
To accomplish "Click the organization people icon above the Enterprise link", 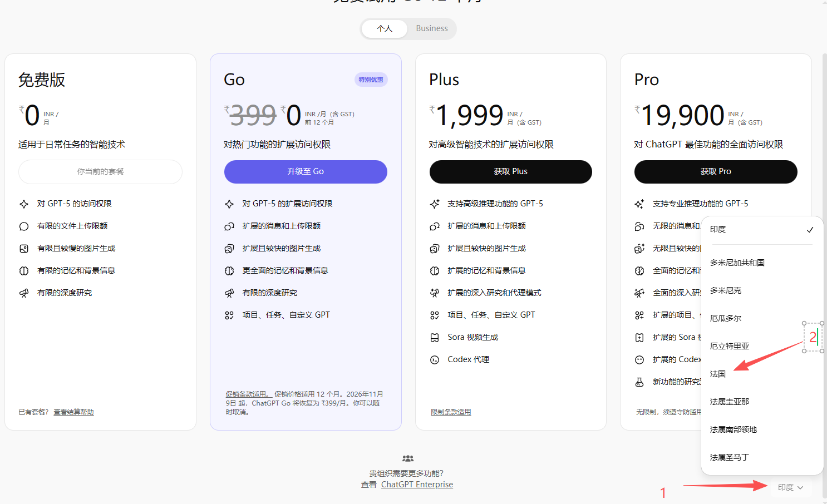I will click(x=408, y=458).
